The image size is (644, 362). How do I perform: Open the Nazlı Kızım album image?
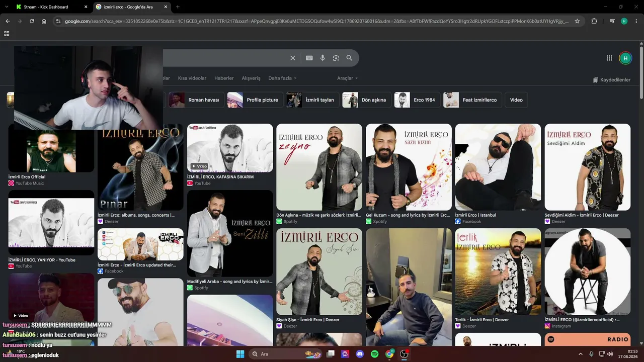point(409,167)
